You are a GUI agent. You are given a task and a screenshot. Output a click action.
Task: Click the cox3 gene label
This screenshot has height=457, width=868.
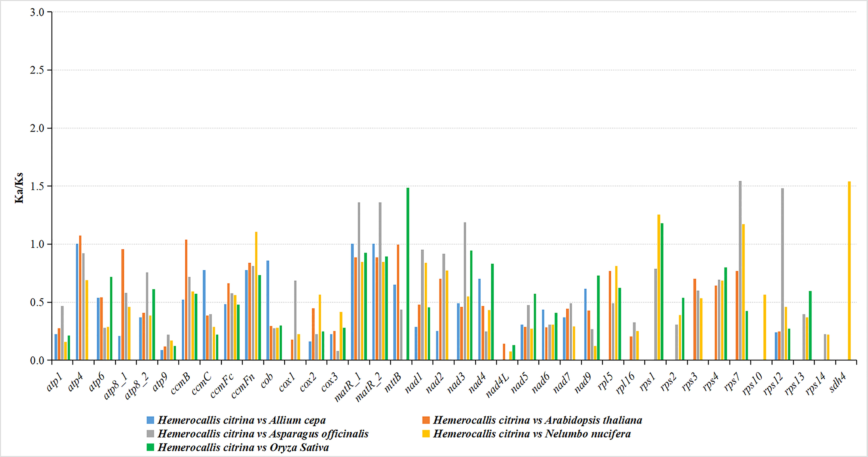click(329, 382)
